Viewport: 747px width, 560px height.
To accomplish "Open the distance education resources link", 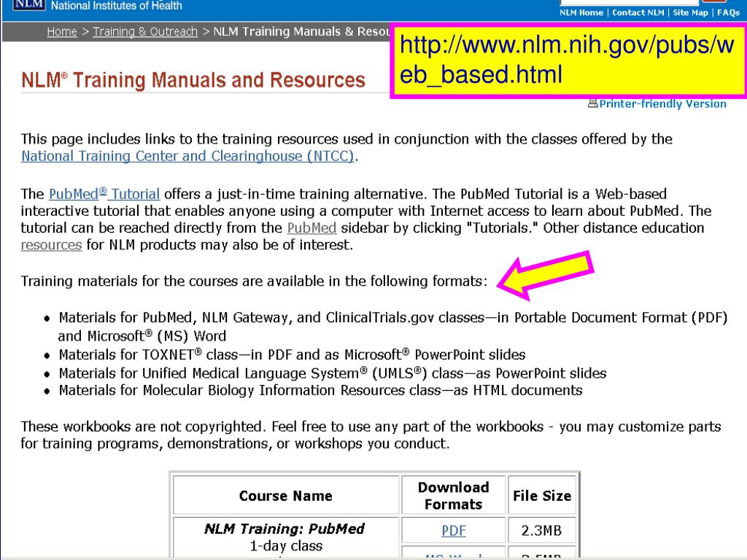I will coord(52,245).
